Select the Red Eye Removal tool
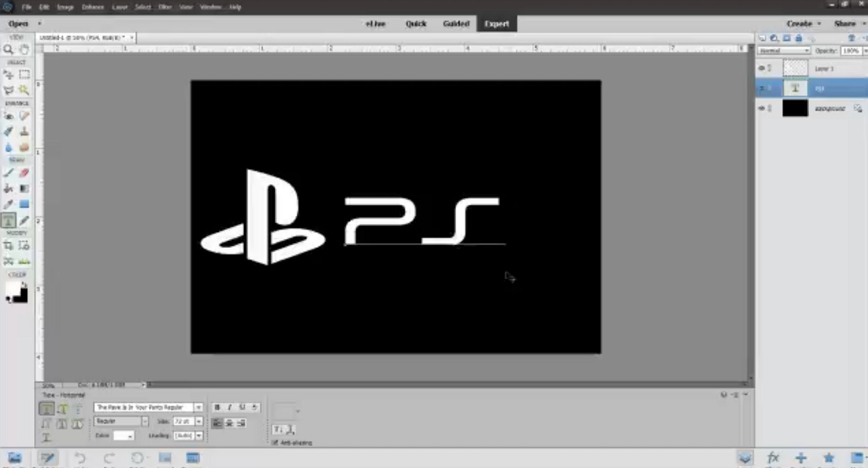The width and height of the screenshot is (868, 468). click(8, 116)
